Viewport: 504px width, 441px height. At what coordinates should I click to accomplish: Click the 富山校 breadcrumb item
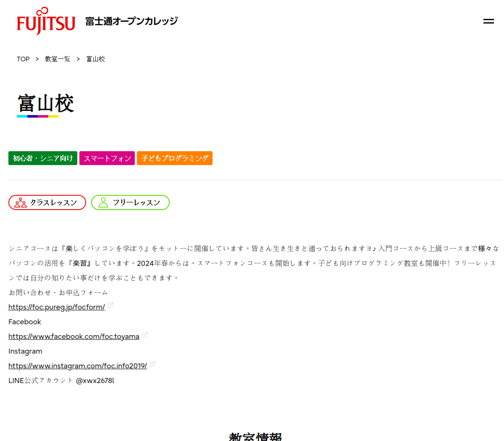click(95, 59)
